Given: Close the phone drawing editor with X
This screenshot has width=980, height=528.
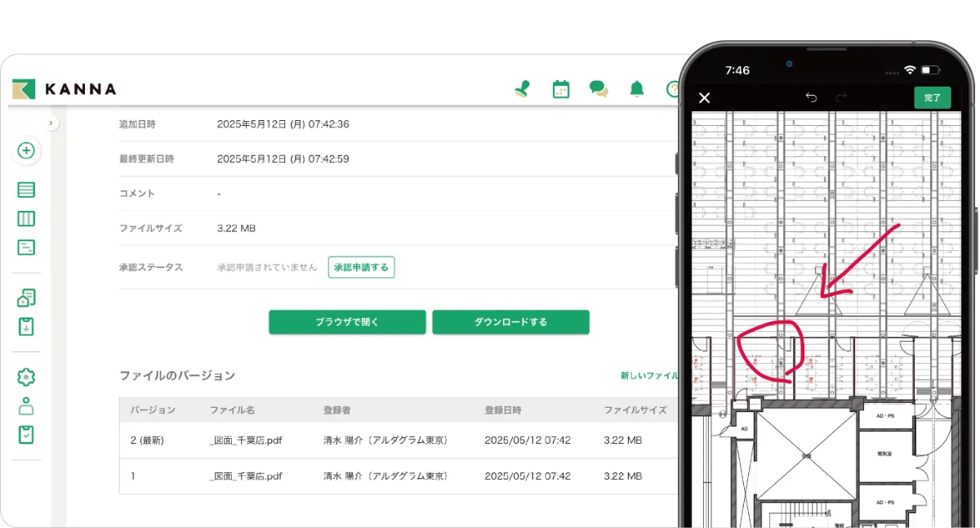Looking at the screenshot, I should (x=705, y=98).
